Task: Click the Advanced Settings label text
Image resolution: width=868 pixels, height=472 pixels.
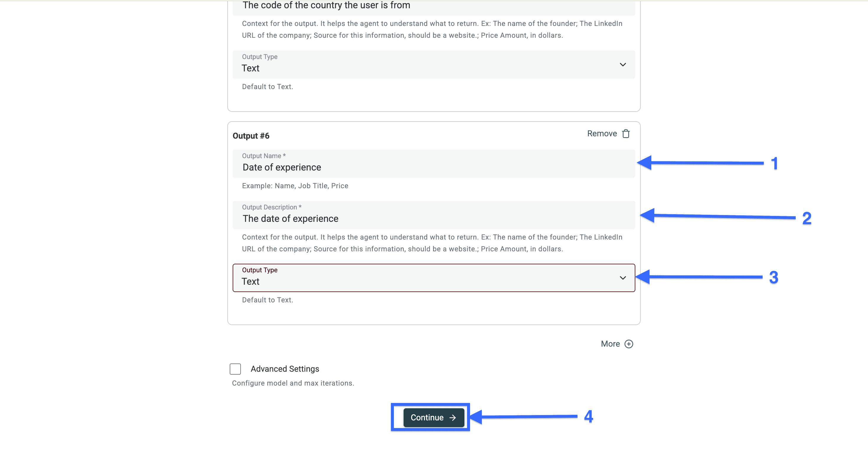Action: [x=285, y=369]
